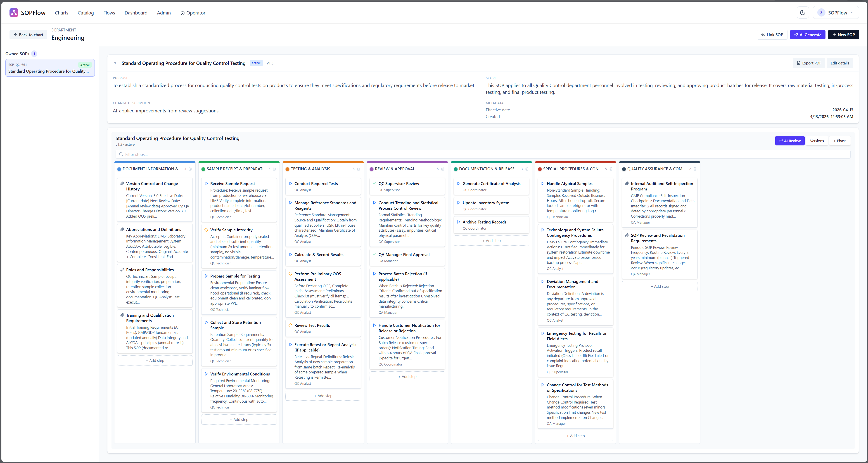Click the AI Review sparkle button

(x=790, y=141)
